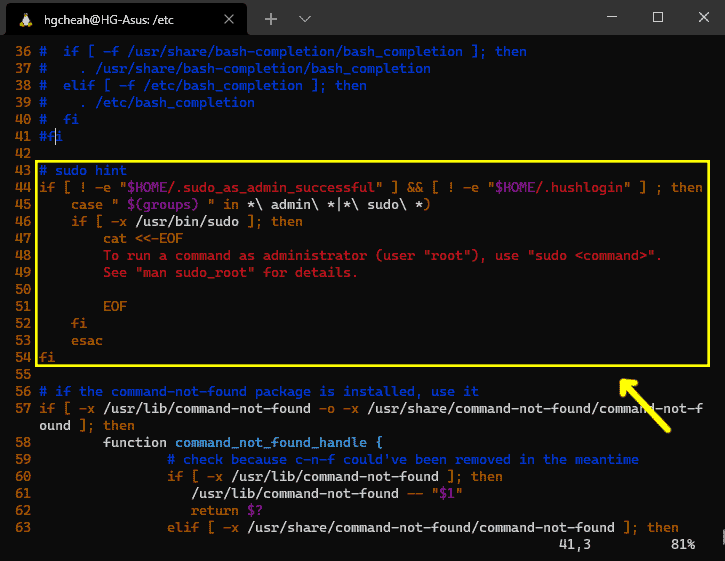Expand the new tab profile dropdown
Image resolution: width=725 pixels, height=561 pixels.
(x=305, y=19)
